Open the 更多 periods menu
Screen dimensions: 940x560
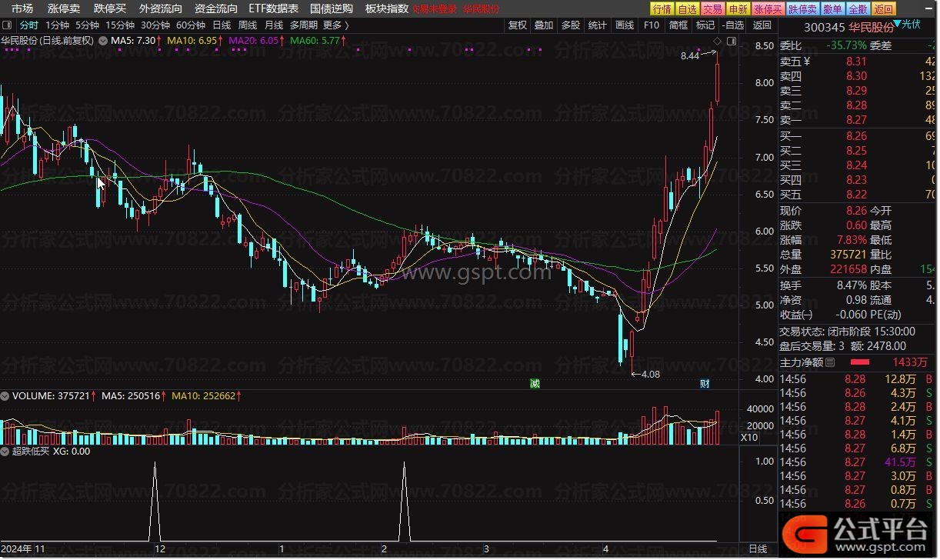click(335, 25)
